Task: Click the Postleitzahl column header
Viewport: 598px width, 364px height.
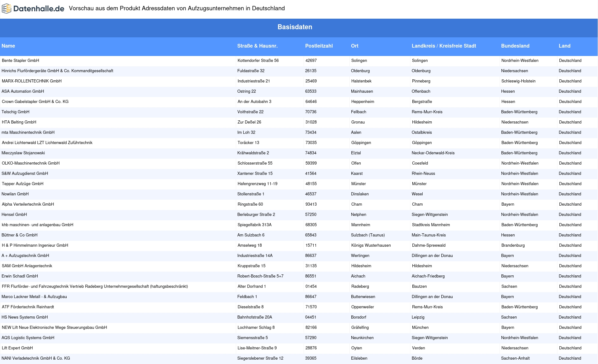Action: coord(319,46)
